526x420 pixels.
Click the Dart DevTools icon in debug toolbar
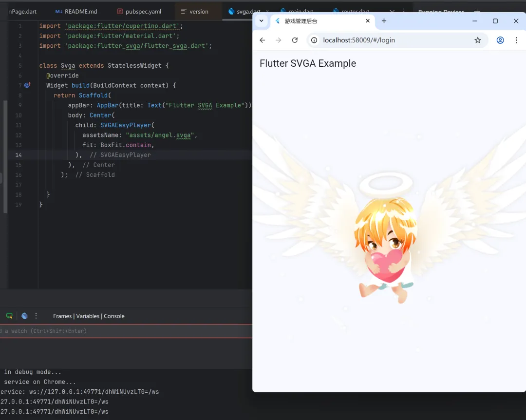tap(24, 316)
